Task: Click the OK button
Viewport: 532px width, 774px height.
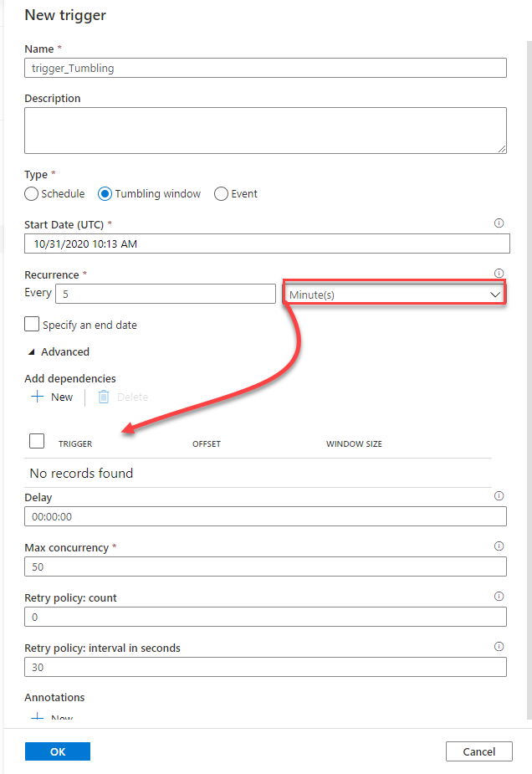Action: pos(58,751)
